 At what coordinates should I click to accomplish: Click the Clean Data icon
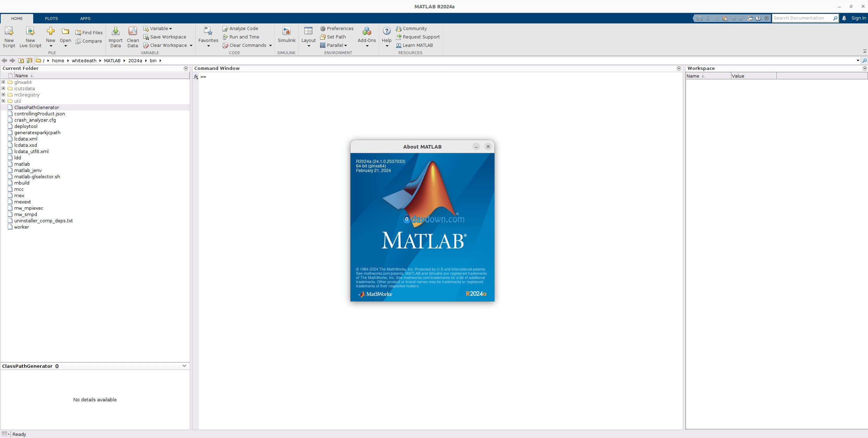[x=133, y=31]
